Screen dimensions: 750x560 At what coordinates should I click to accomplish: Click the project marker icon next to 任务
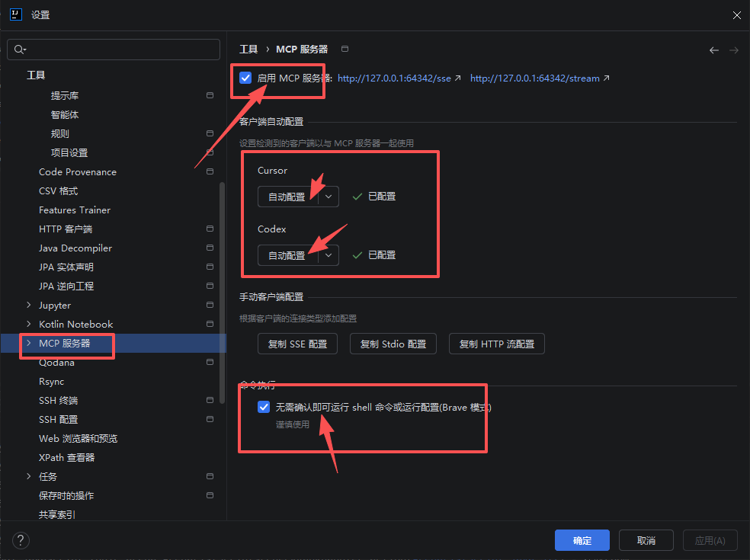210,476
